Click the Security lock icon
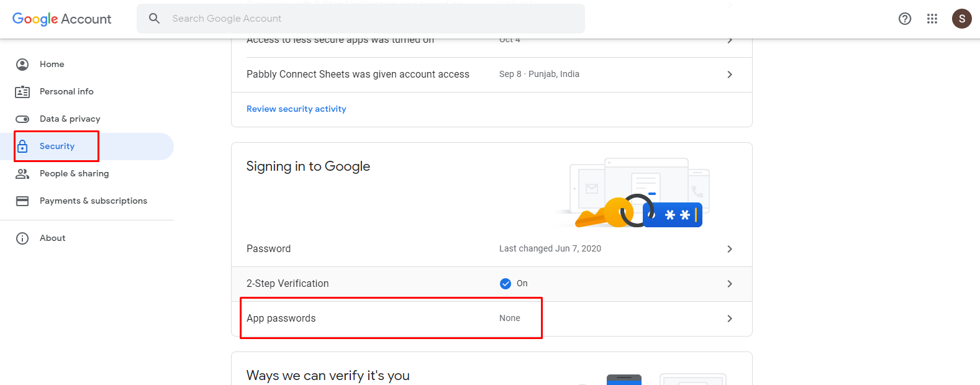Image resolution: width=980 pixels, height=385 pixels. [22, 146]
